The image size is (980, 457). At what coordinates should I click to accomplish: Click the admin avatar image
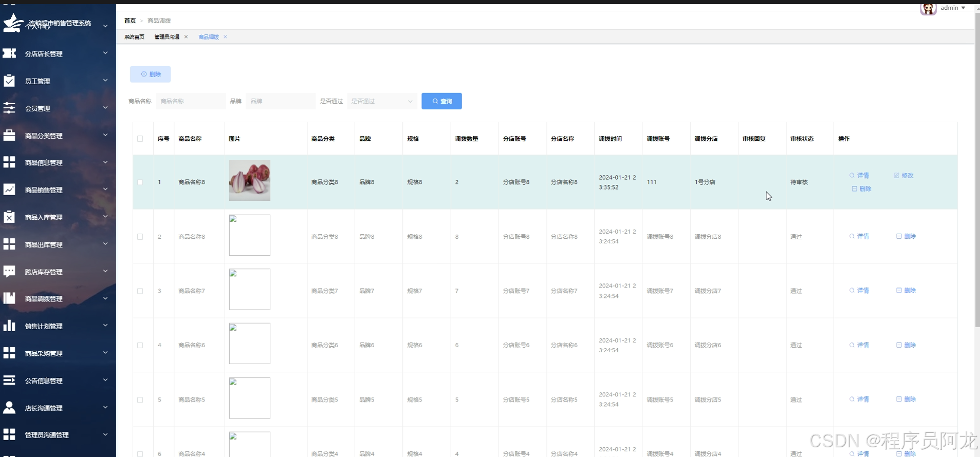pos(928,9)
